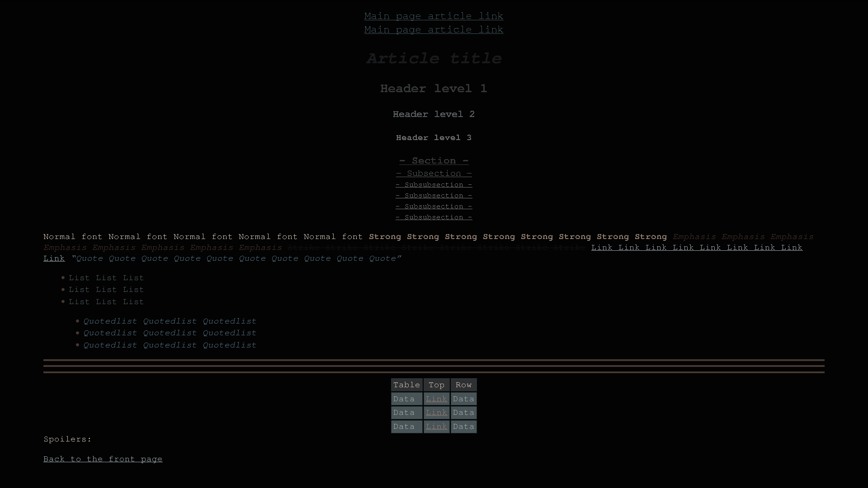This screenshot has width=868, height=488.
Task: Open the Section link
Action: point(434,161)
